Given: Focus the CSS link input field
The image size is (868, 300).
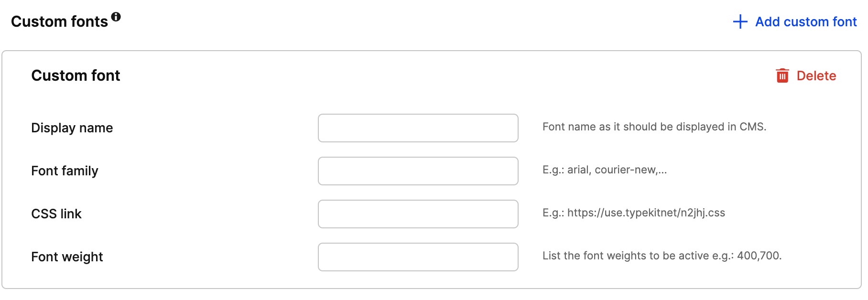Looking at the screenshot, I should (418, 214).
